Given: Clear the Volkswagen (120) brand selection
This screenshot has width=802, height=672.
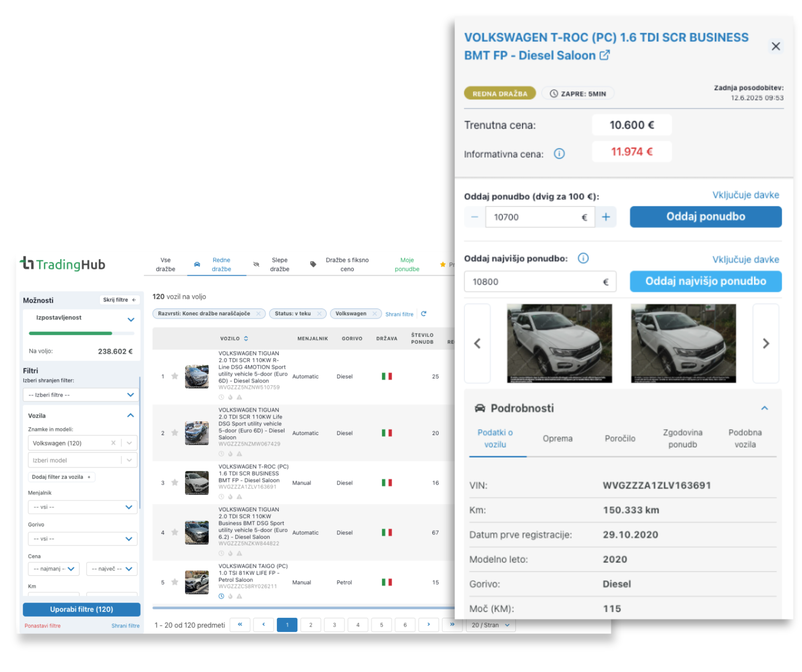Looking at the screenshot, I should (x=113, y=443).
